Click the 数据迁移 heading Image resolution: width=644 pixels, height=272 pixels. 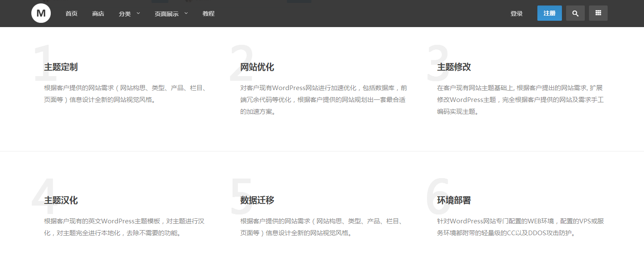tap(257, 200)
